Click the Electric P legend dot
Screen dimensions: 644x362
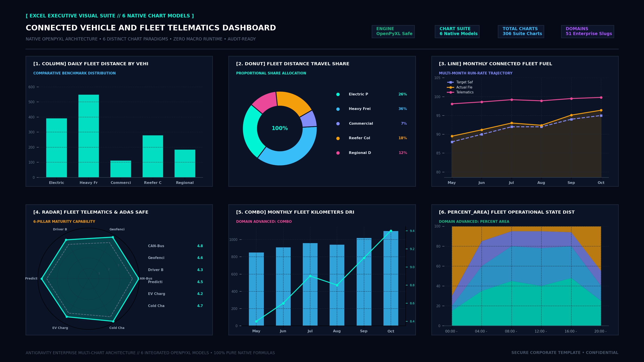338,95
